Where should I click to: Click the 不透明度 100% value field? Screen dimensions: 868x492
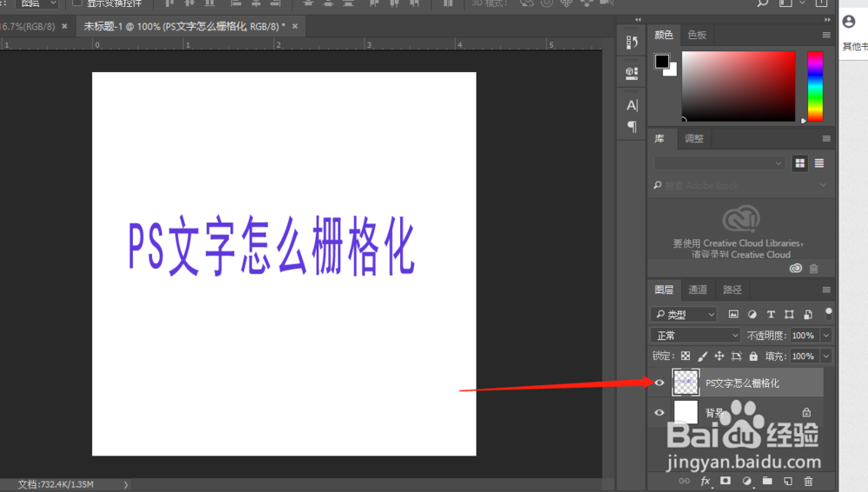(x=805, y=336)
